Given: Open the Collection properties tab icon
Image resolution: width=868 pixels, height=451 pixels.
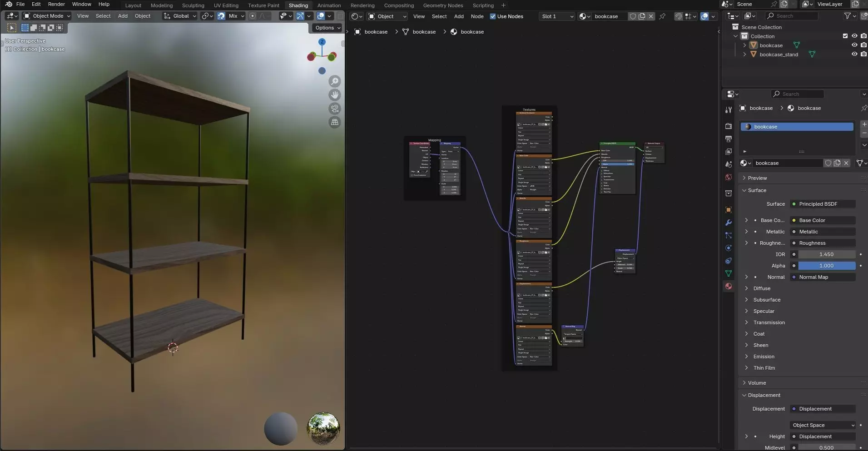Looking at the screenshot, I should pos(729,193).
